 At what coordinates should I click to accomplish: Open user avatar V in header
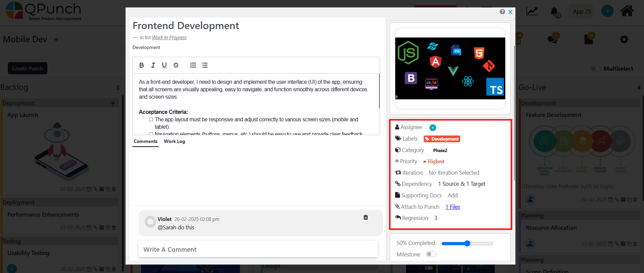(x=607, y=11)
